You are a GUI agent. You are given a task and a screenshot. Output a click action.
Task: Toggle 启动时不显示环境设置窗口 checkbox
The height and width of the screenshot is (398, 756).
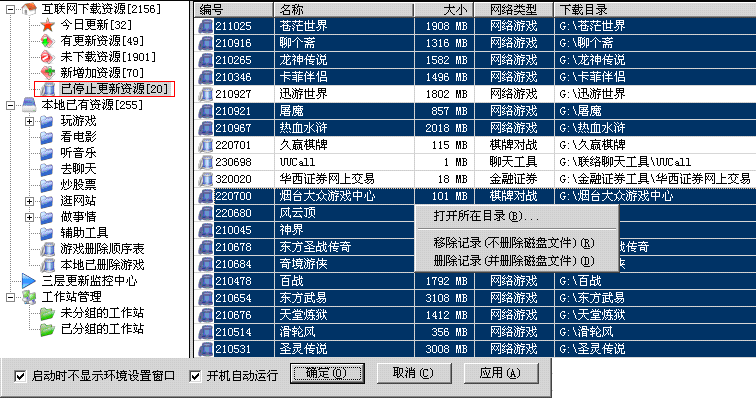pyautogui.click(x=20, y=376)
